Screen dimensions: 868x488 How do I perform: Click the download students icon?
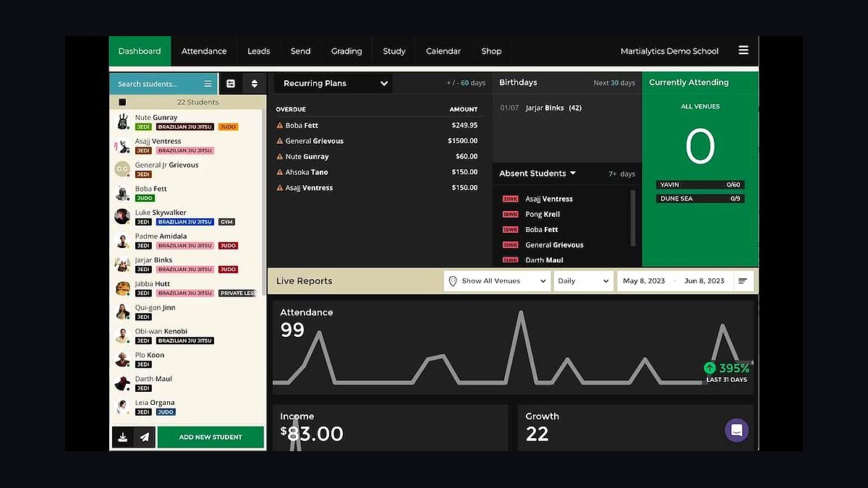tap(123, 437)
